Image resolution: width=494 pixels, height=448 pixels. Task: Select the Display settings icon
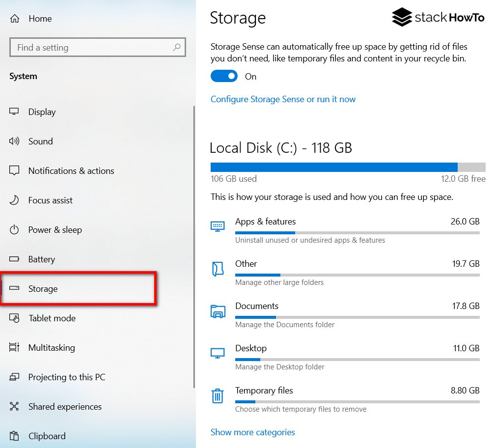pos(14,112)
